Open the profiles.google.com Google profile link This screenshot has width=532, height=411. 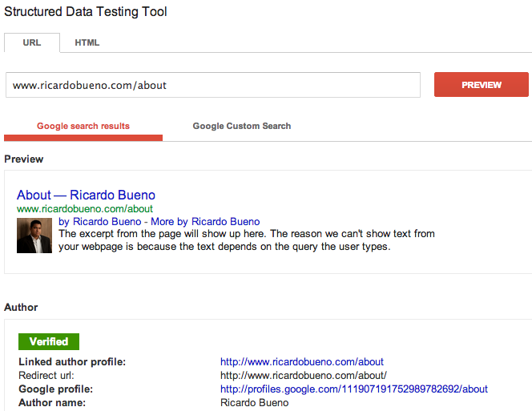tap(354, 389)
